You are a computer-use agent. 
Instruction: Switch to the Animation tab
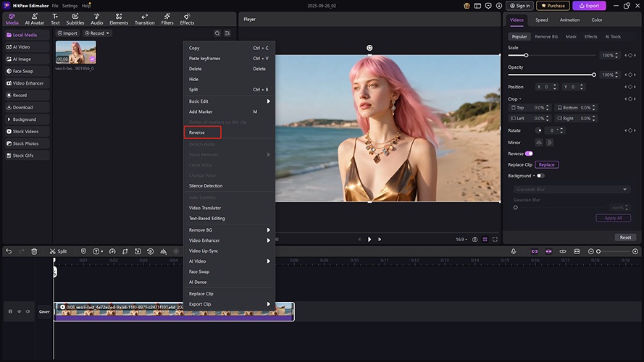coord(569,20)
